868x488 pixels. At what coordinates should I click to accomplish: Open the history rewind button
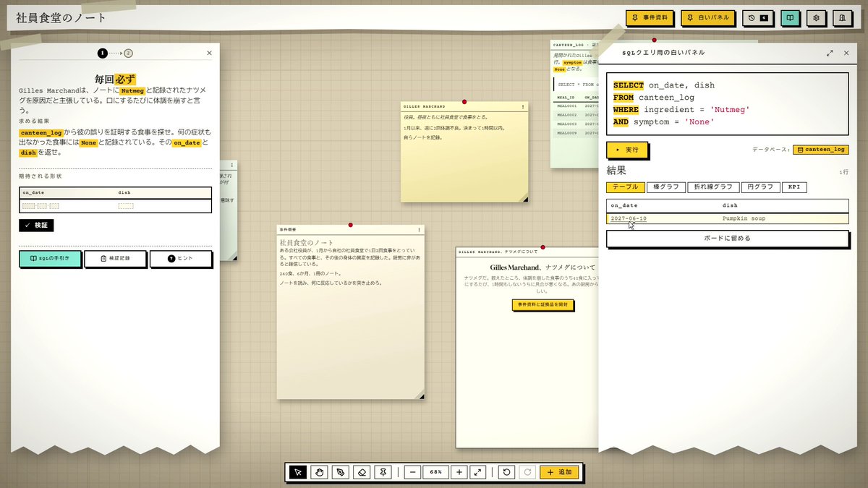pyautogui.click(x=758, y=18)
